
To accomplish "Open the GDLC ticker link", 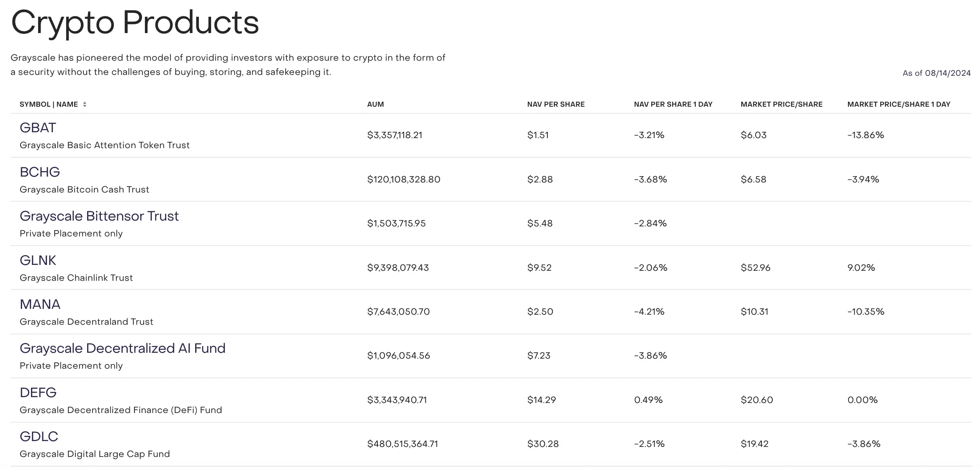I will pos(39,436).
